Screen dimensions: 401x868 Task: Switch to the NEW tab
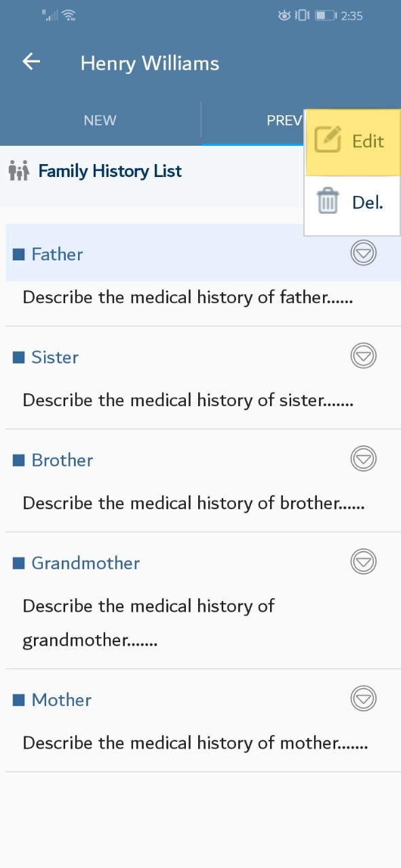tap(100, 121)
